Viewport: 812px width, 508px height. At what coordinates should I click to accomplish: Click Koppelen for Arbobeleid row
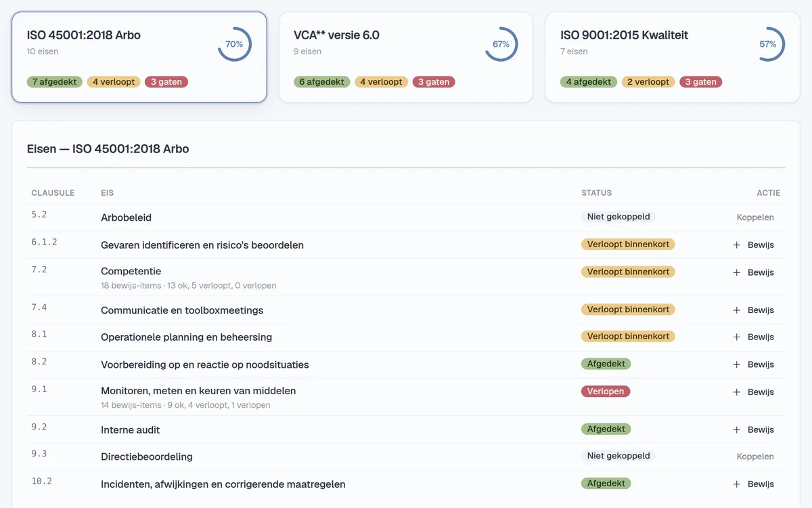[x=755, y=217]
